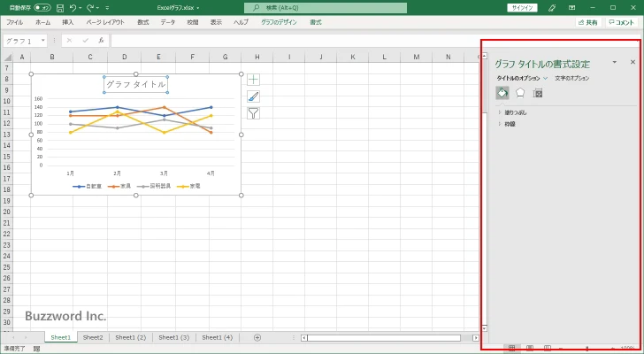Select the グラフ タイトル chart title
The image size is (644, 354).
[x=136, y=84]
